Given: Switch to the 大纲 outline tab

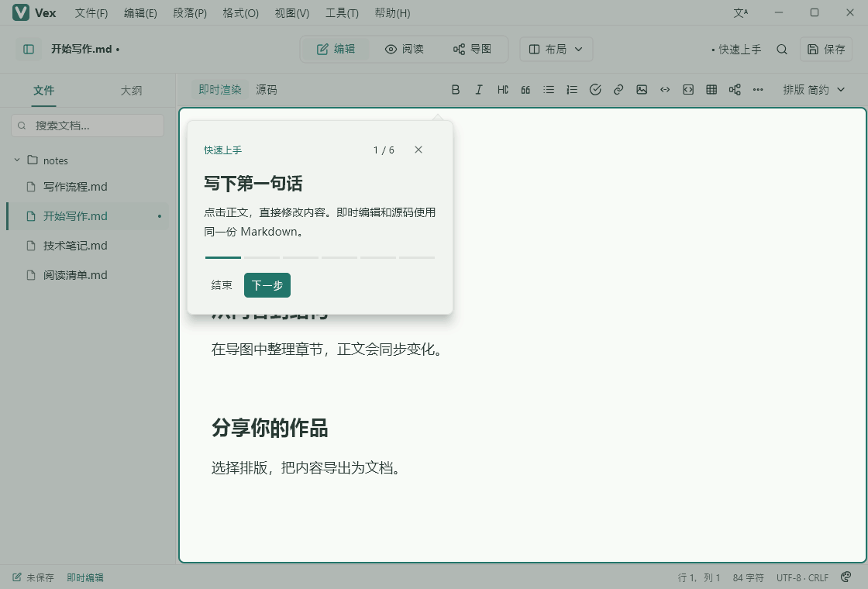Looking at the screenshot, I should (131, 90).
